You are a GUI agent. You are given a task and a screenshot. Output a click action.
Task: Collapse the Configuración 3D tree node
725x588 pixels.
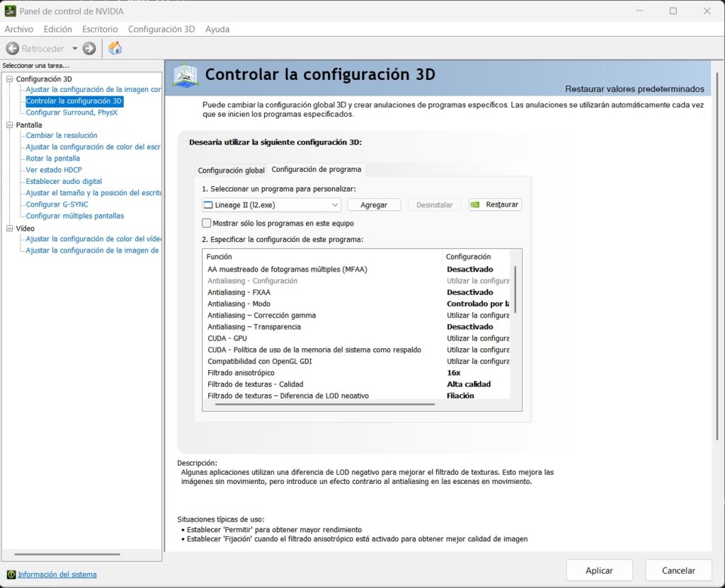9,79
